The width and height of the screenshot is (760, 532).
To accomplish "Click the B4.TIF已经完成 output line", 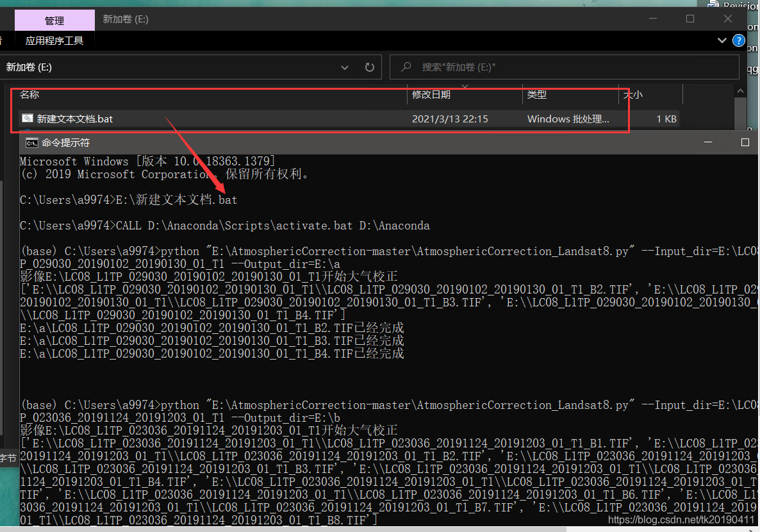I will point(212,354).
